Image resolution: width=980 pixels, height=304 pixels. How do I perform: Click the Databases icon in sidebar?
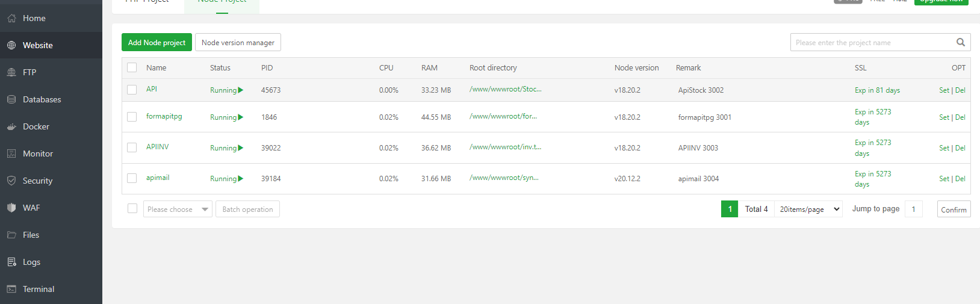(x=11, y=99)
